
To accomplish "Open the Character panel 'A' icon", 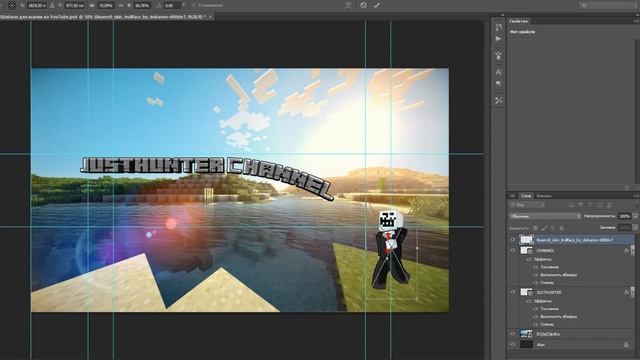I will coord(498,72).
